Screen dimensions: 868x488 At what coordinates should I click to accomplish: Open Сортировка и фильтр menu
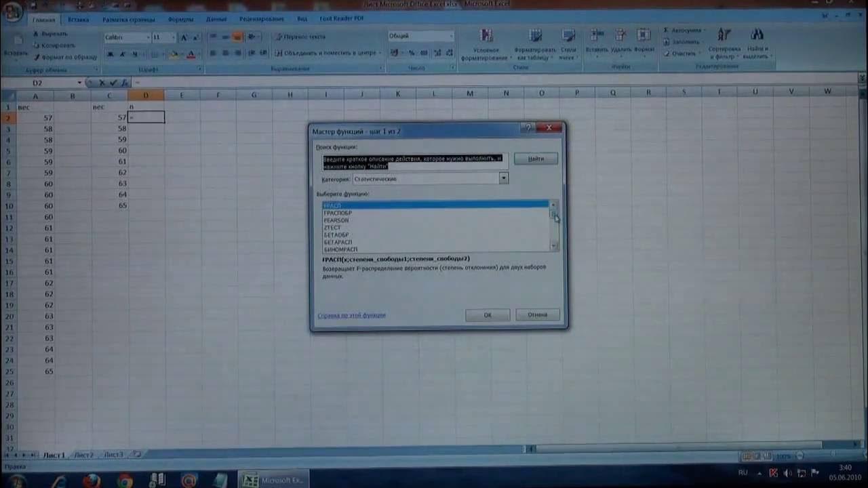coord(724,43)
